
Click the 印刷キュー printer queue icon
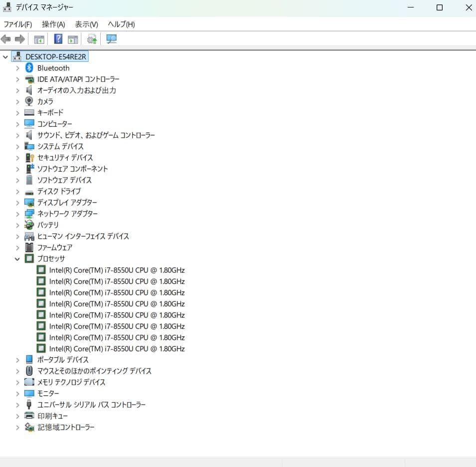pyautogui.click(x=29, y=416)
